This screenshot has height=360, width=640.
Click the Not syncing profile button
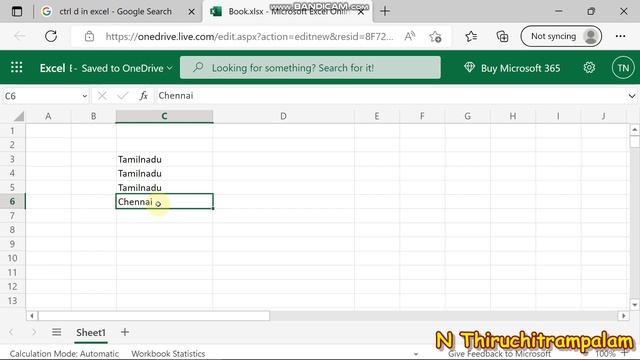[561, 36]
